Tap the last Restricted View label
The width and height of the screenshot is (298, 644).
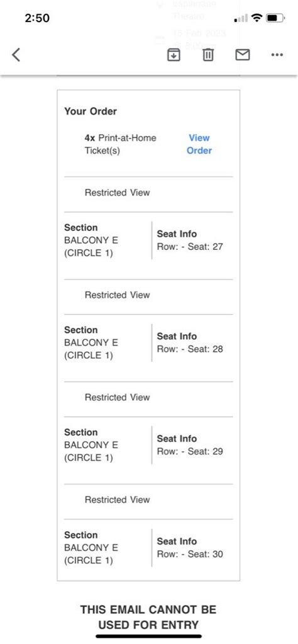pyautogui.click(x=117, y=500)
